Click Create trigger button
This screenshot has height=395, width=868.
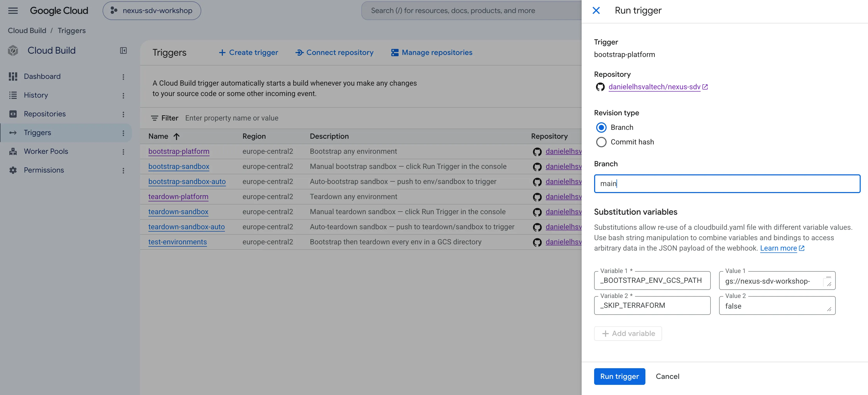(248, 53)
